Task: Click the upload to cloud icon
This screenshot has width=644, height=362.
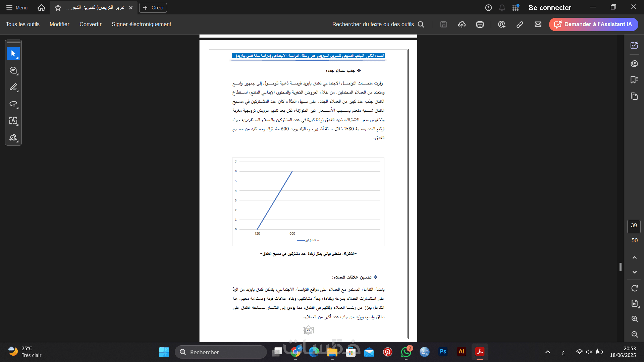Action: coord(462,24)
